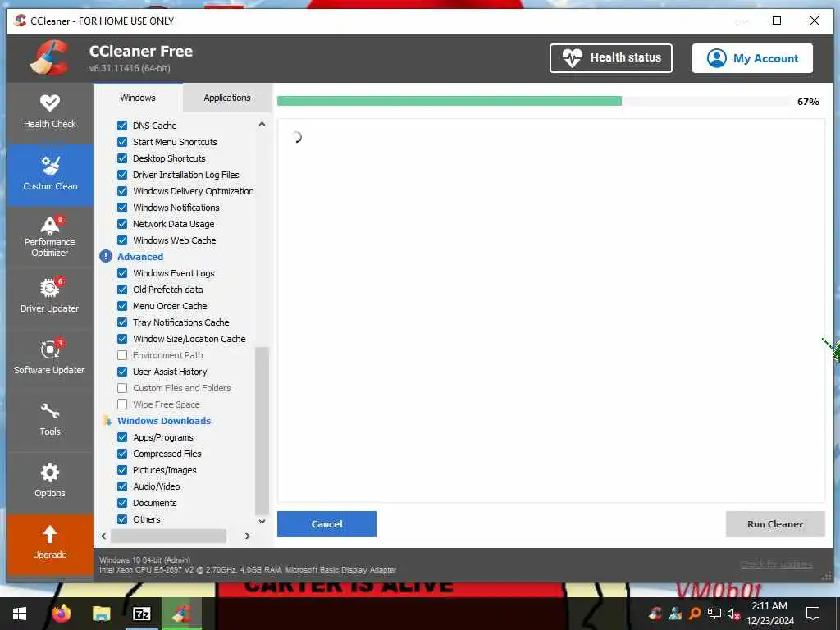
Task: Click the CCleaner taskbar icon
Action: [x=182, y=614]
